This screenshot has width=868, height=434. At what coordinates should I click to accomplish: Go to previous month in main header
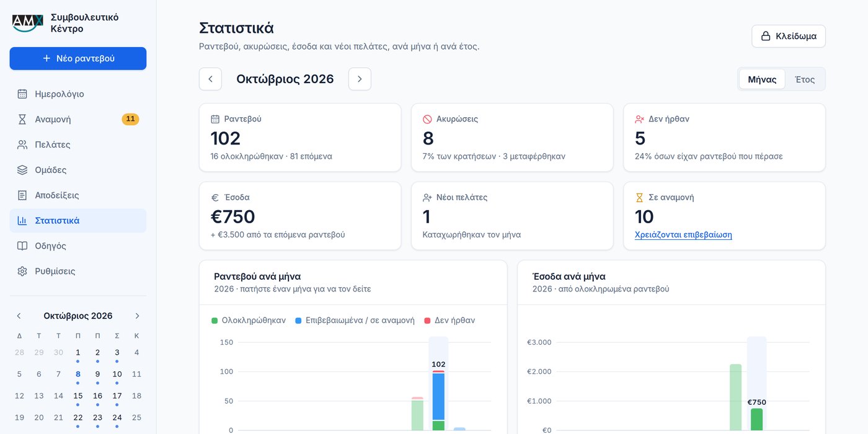210,79
